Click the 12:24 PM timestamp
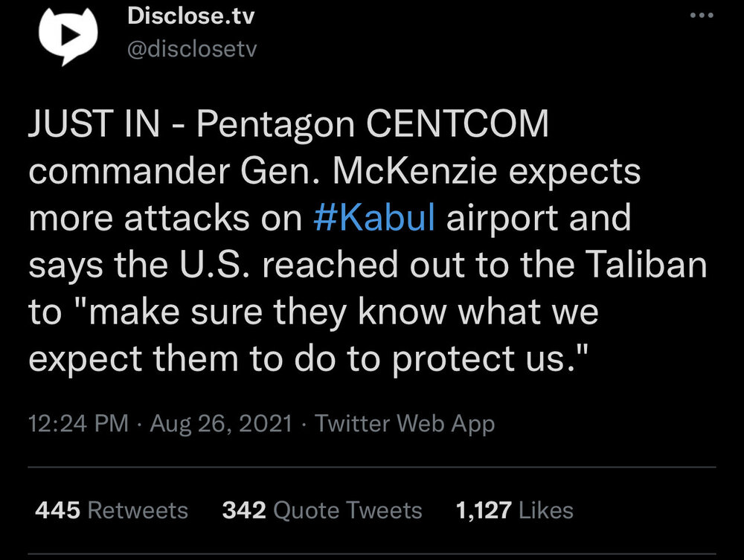744x560 pixels. pyautogui.click(x=78, y=424)
